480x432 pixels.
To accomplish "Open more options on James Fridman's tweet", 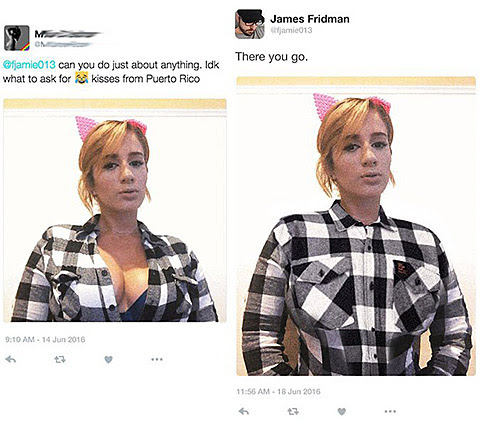I will [x=390, y=411].
